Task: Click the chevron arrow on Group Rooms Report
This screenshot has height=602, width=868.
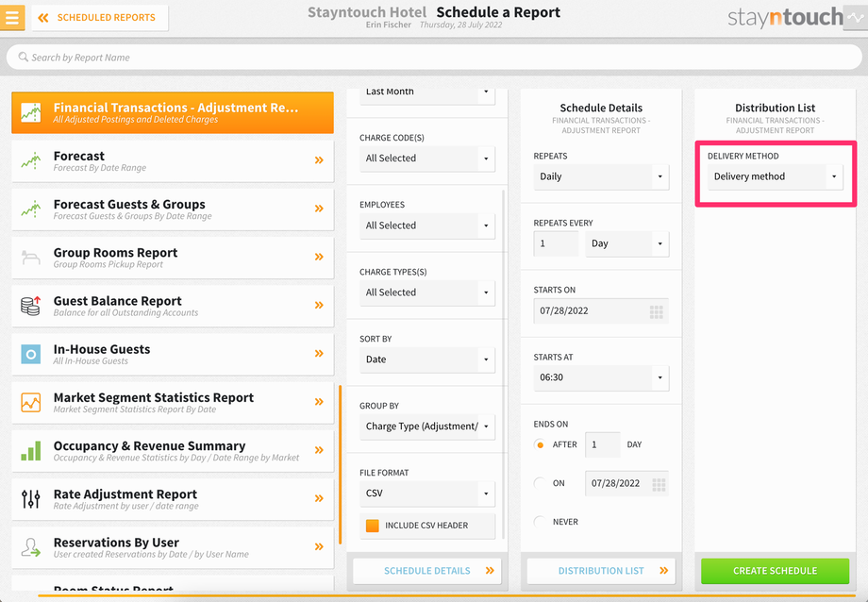Action: click(x=319, y=257)
